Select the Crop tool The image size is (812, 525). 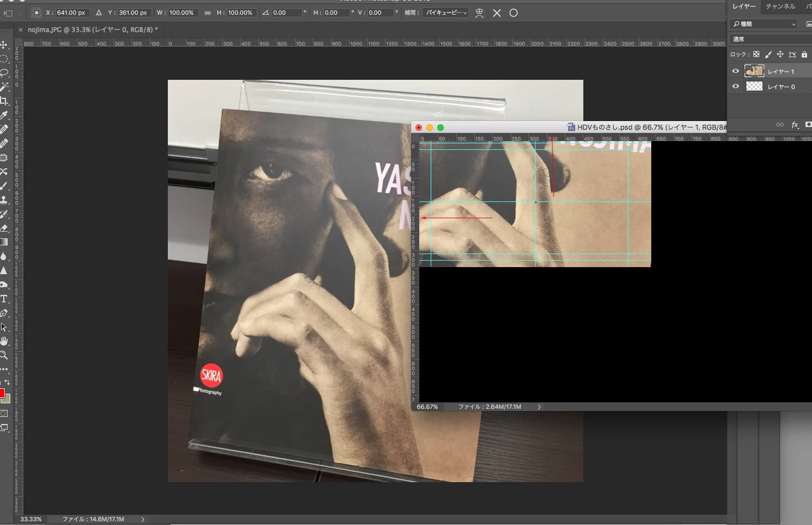(x=4, y=101)
